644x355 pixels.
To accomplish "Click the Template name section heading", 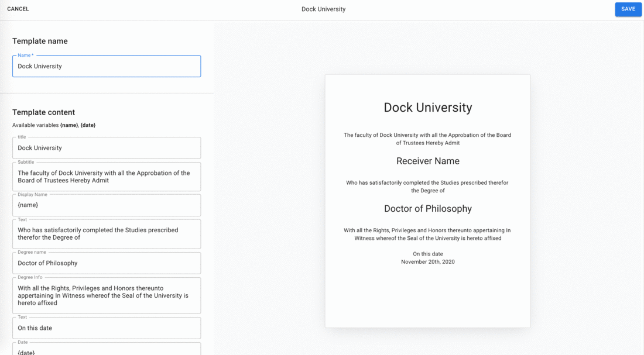I will (x=40, y=41).
